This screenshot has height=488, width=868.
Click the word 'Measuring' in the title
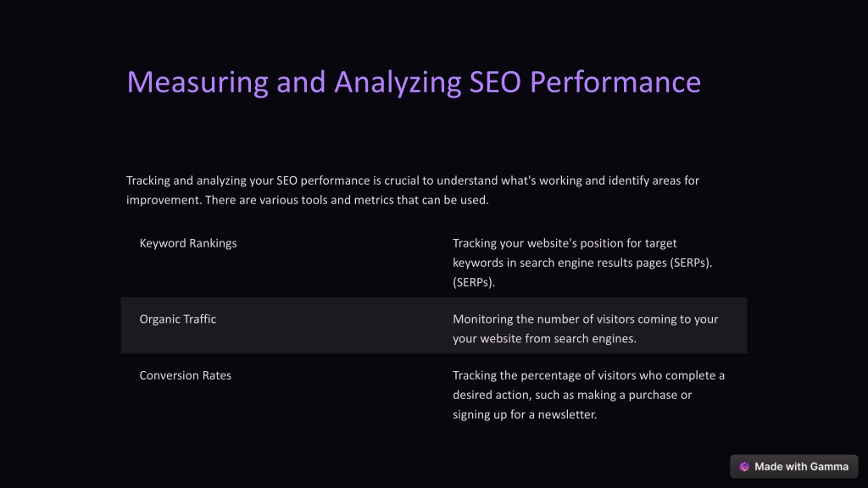coord(198,83)
